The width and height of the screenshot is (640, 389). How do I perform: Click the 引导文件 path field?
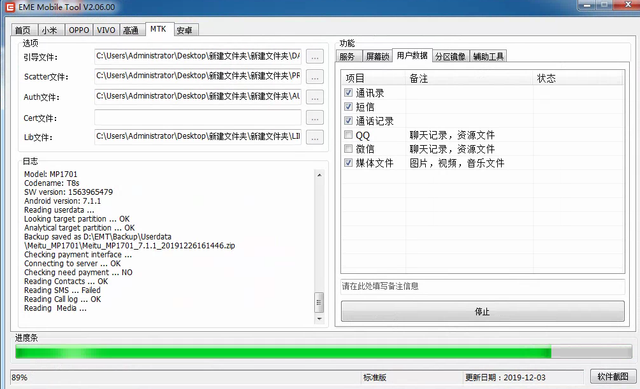(198, 56)
